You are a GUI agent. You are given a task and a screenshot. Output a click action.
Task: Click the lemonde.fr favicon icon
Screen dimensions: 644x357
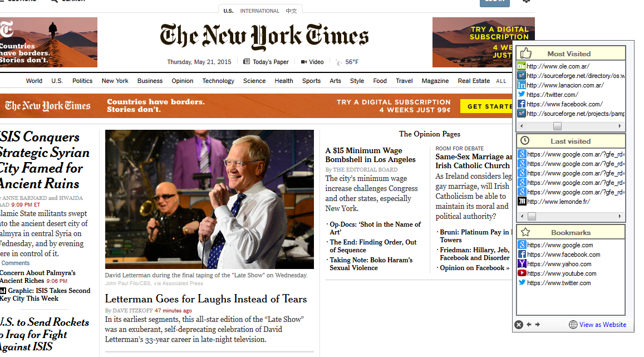click(x=522, y=201)
